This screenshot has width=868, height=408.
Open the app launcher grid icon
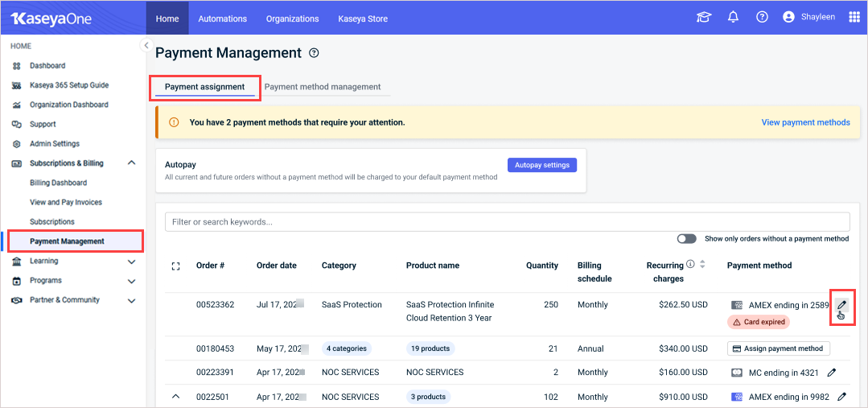(x=854, y=18)
